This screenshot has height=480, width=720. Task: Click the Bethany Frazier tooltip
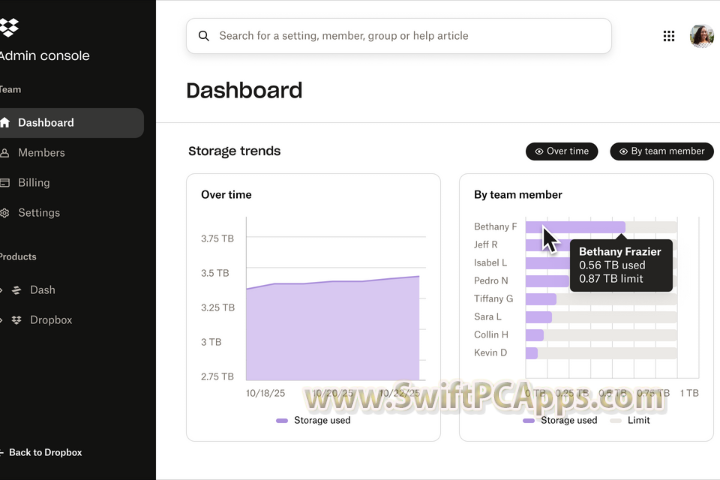621,265
